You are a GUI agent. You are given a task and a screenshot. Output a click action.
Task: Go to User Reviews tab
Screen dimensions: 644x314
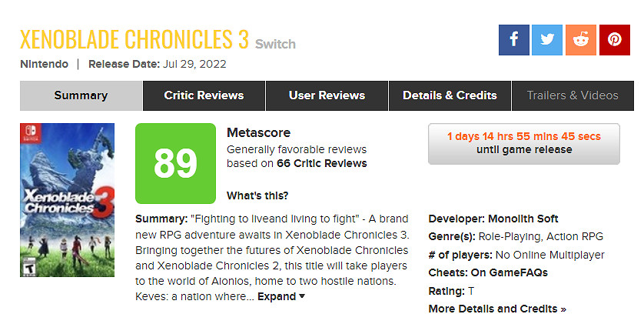click(x=327, y=95)
